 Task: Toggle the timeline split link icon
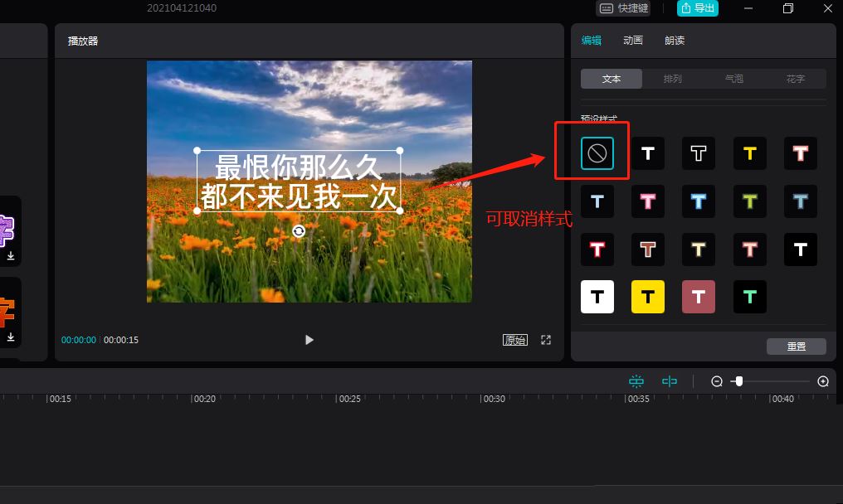point(670,381)
